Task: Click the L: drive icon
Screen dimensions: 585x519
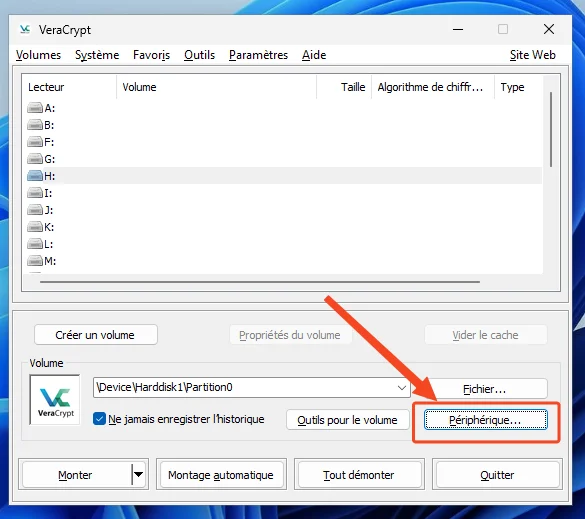Action: pos(35,244)
